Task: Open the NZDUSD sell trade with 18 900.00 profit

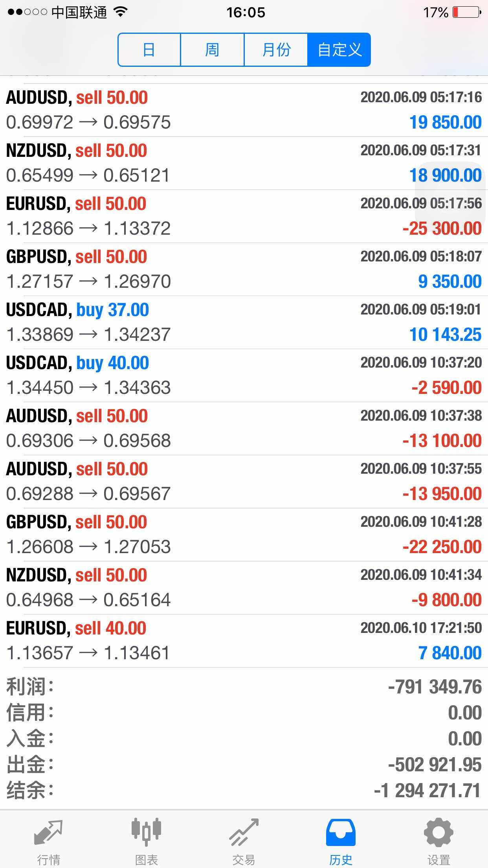Action: click(244, 163)
